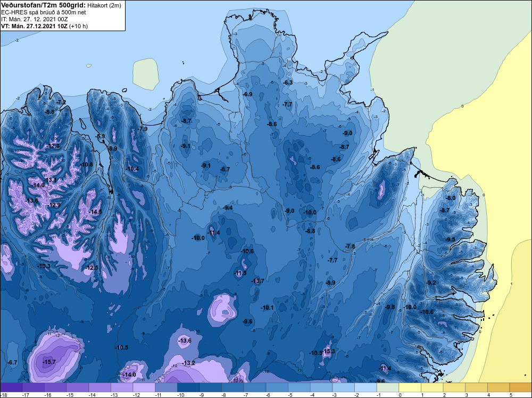Select the -6.7 temperature value

coord(12,362)
